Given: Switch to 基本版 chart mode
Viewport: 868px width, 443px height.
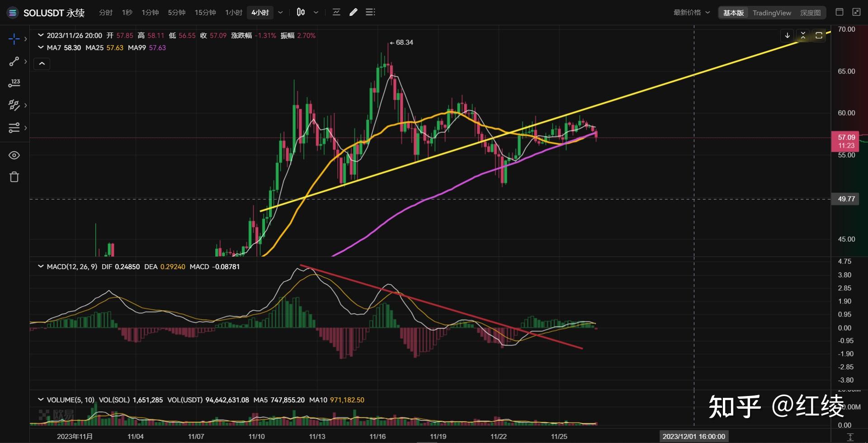Looking at the screenshot, I should 733,13.
